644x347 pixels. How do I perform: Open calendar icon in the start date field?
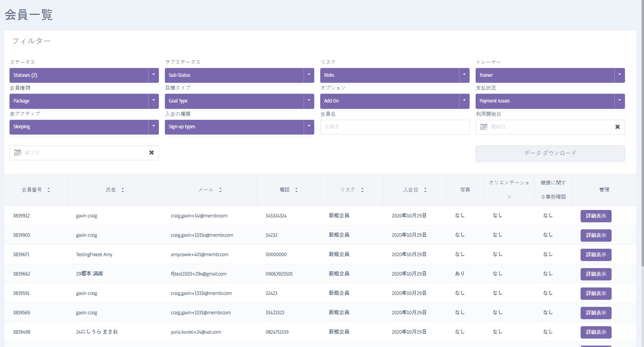pyautogui.click(x=484, y=127)
